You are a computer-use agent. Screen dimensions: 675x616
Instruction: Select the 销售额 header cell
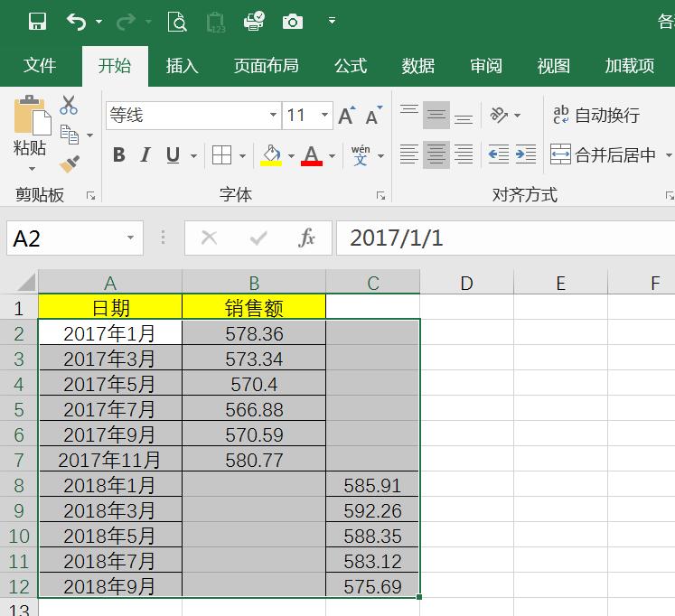254,307
